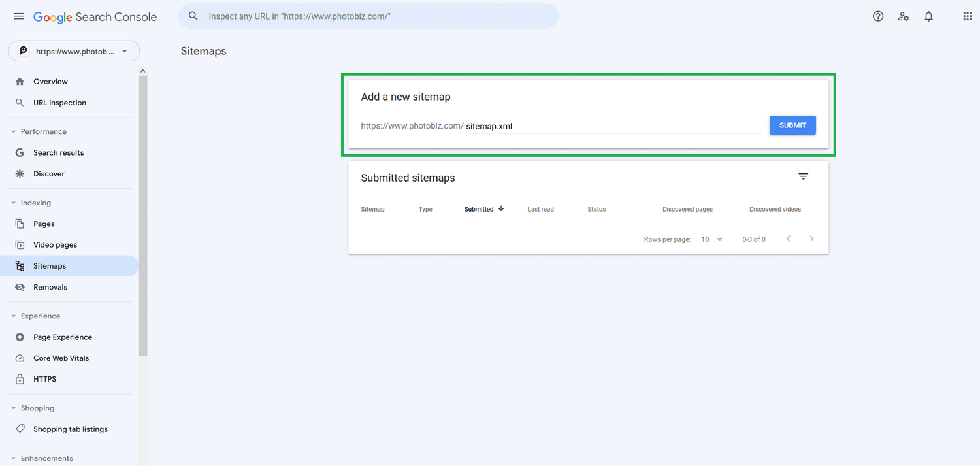The width and height of the screenshot is (980, 466).
Task: Open the Discover report
Action: click(x=49, y=173)
